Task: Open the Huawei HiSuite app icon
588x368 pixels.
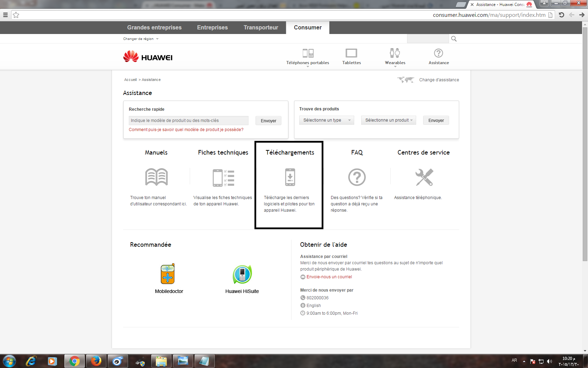Action: tap(242, 274)
